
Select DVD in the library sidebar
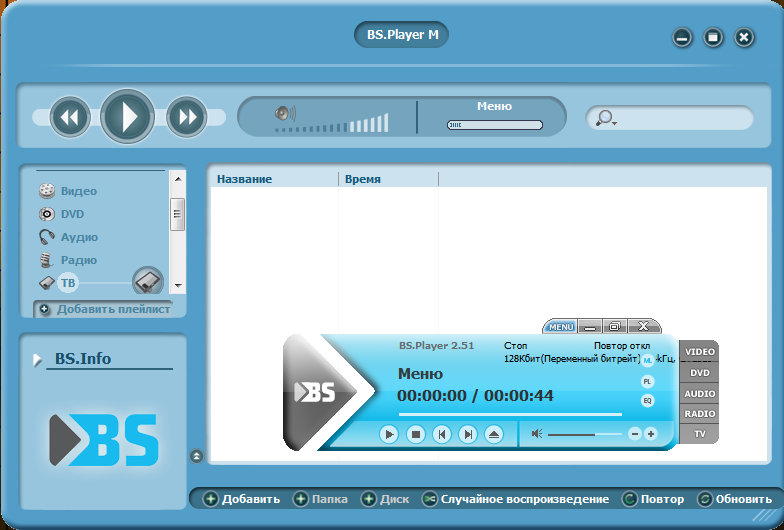click(72, 214)
